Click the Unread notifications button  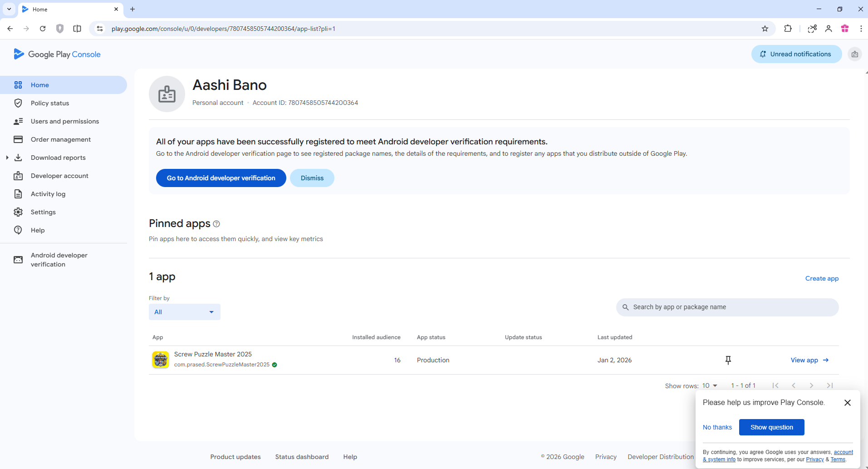(796, 54)
